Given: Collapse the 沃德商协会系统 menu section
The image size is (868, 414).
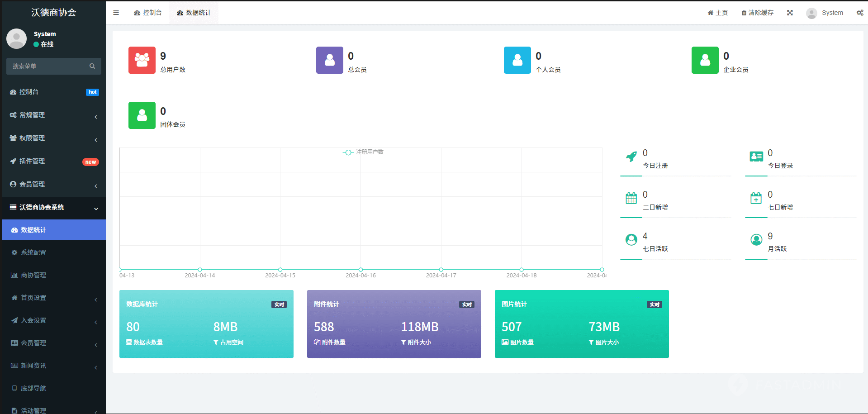Looking at the screenshot, I should [54, 207].
